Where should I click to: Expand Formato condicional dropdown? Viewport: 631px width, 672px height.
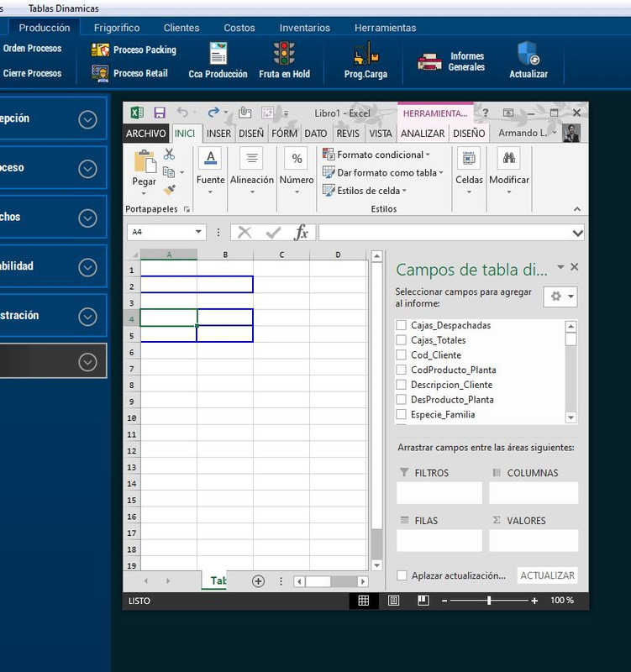point(428,155)
